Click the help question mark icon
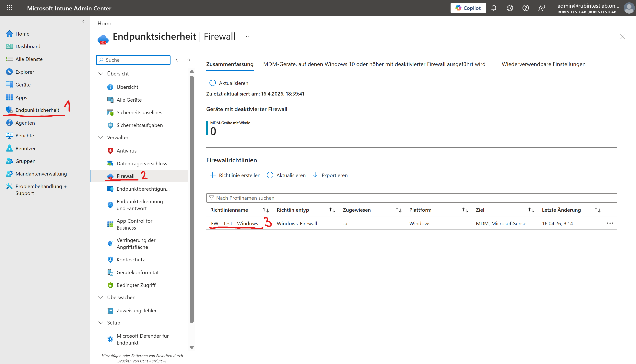The width and height of the screenshot is (636, 364). (x=525, y=8)
